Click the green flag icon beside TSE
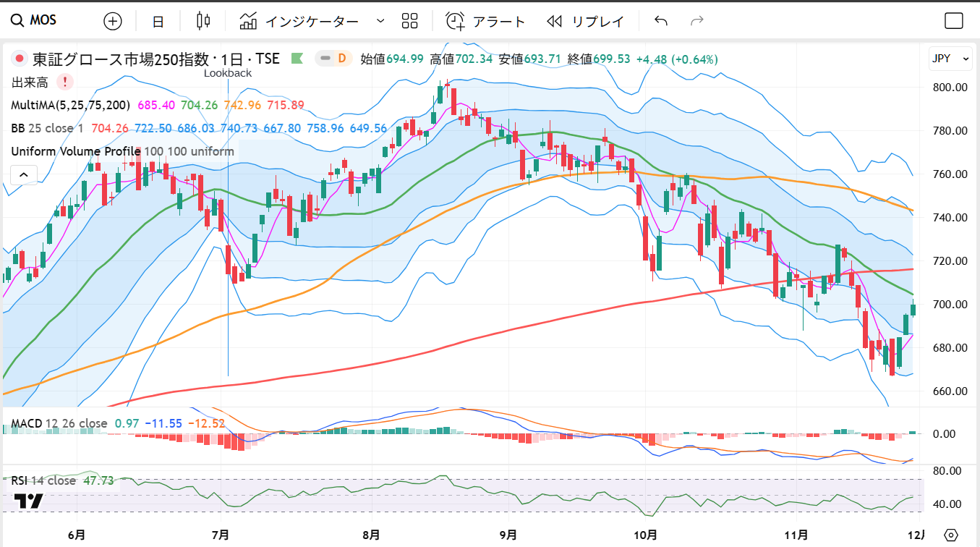 coord(297,59)
